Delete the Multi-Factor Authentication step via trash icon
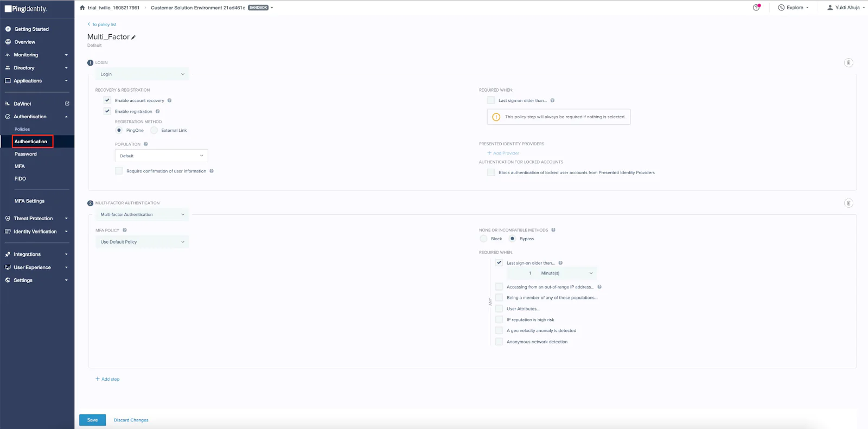This screenshot has width=868, height=429. (848, 203)
